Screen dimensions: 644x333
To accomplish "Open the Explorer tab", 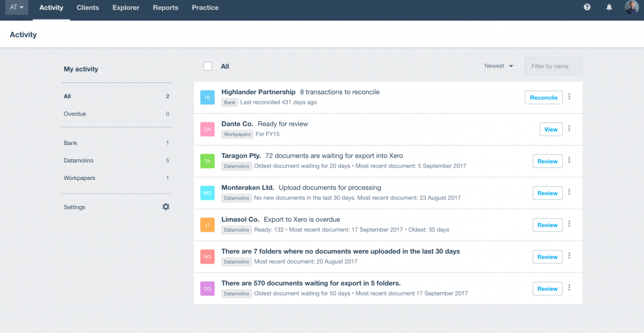I will (126, 7).
